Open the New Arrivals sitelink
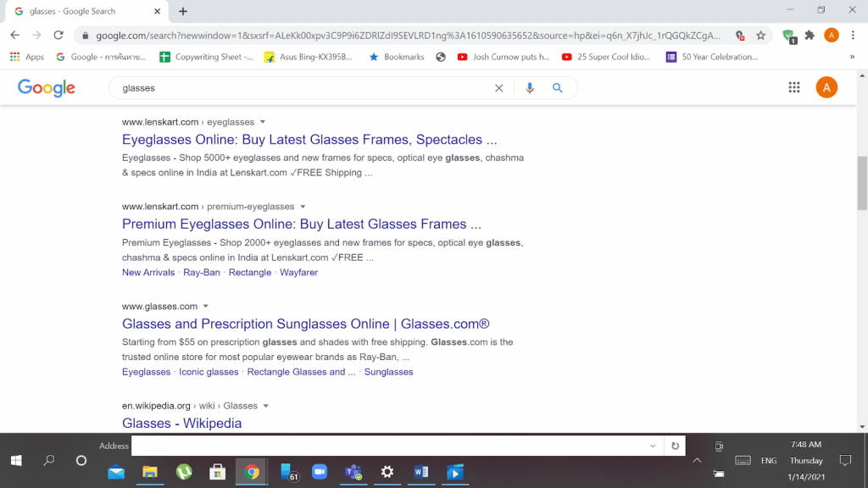Viewport: 868px width, 488px height. pyautogui.click(x=148, y=272)
